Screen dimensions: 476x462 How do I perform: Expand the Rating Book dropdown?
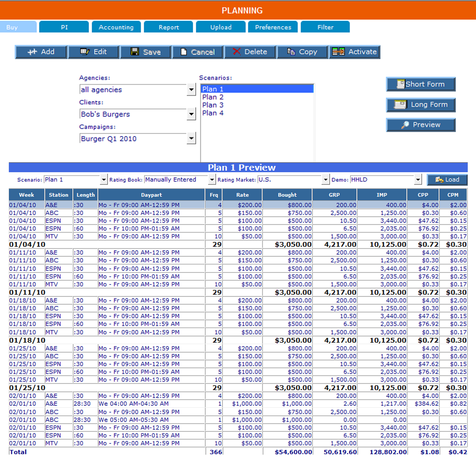click(212, 180)
